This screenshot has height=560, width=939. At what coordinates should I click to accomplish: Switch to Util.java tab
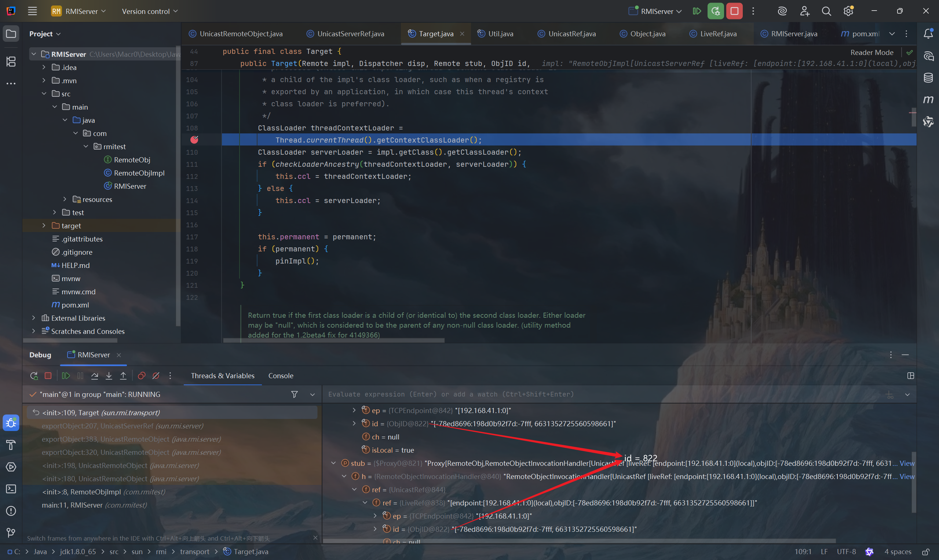496,34
